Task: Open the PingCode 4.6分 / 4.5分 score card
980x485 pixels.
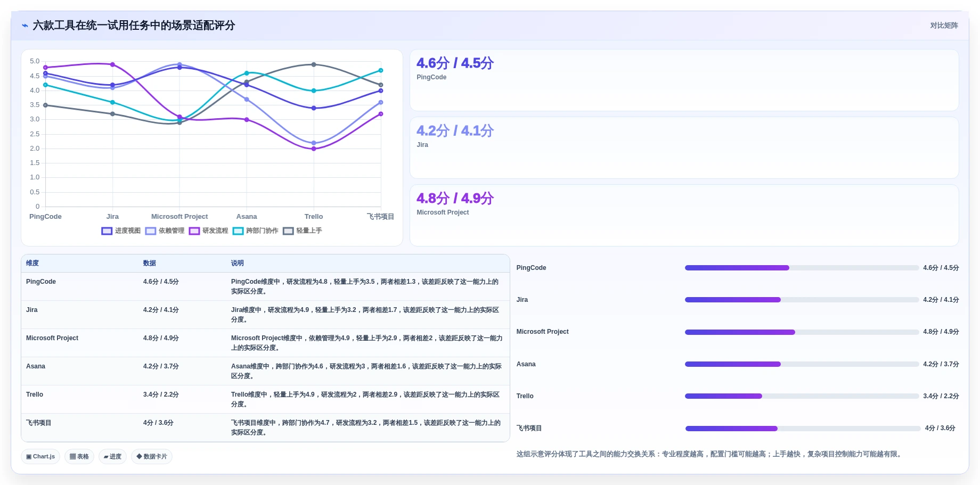Action: tap(684, 80)
